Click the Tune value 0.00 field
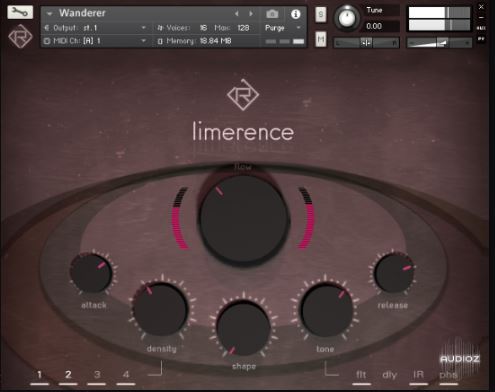The image size is (495, 392). pos(382,26)
